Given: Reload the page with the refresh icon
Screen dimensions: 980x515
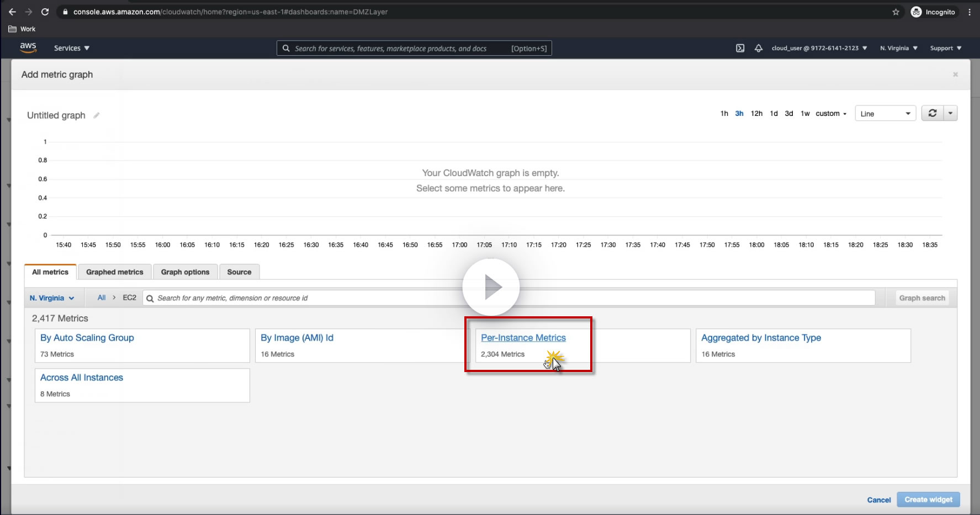Looking at the screenshot, I should click(45, 12).
